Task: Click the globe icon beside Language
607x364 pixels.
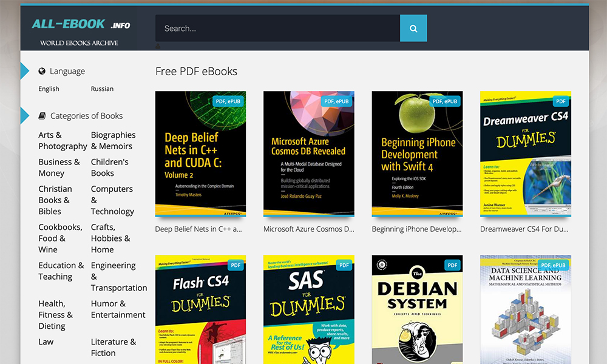Action: pyautogui.click(x=42, y=71)
